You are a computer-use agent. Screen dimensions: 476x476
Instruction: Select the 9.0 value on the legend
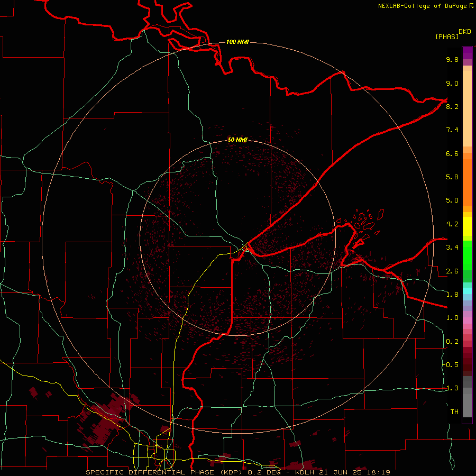452,83
